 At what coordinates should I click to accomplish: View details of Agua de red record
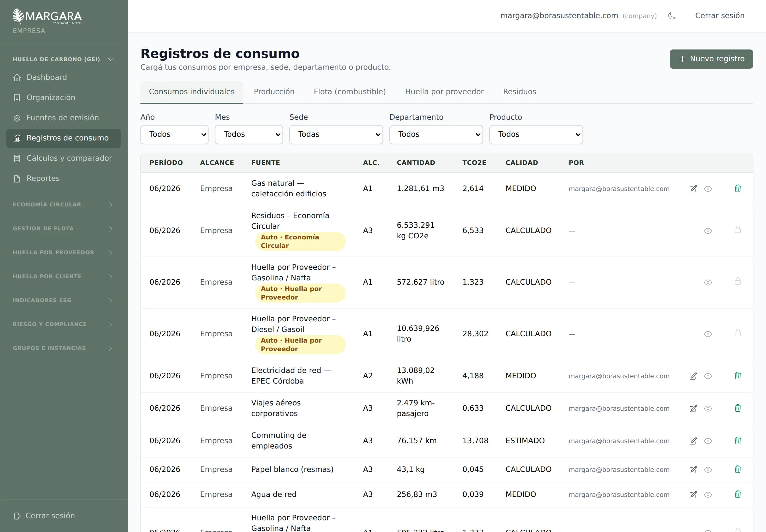708,495
